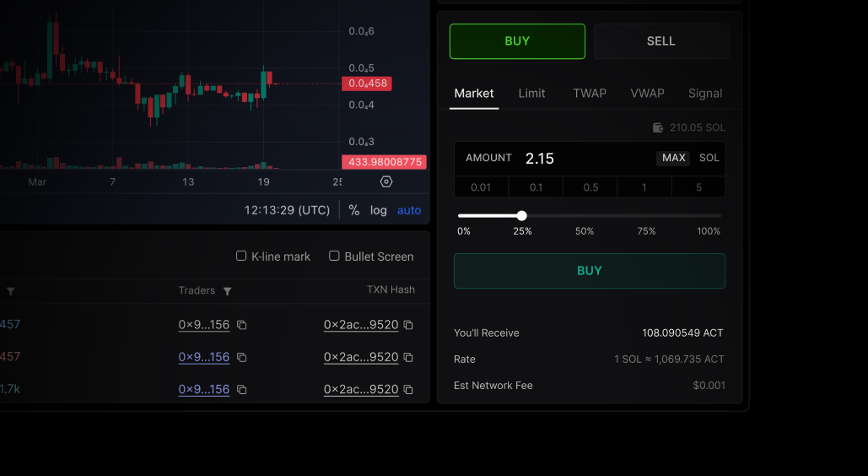Click the wallet balance icon
This screenshot has height=476, width=868.
(658, 128)
